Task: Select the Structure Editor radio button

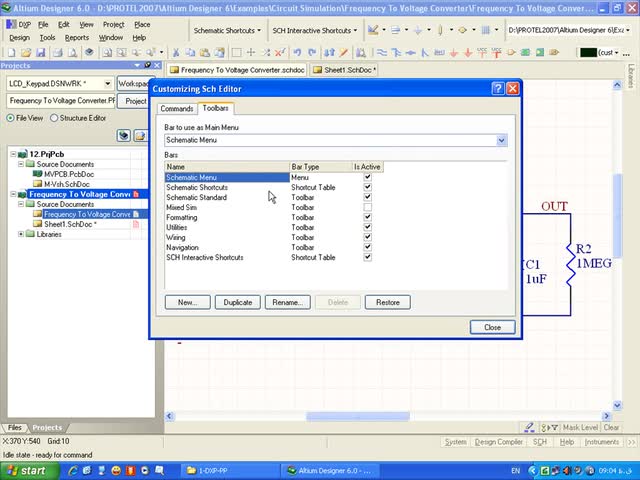Action: pos(55,118)
